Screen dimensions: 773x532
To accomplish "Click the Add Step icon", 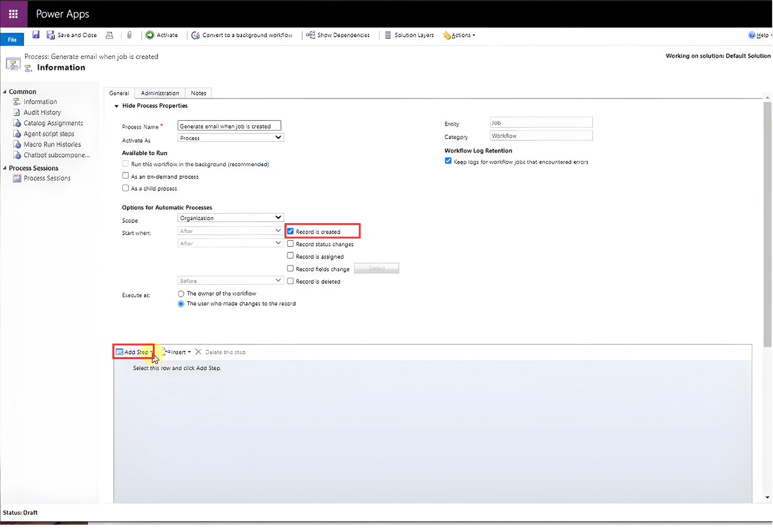I will 119,352.
